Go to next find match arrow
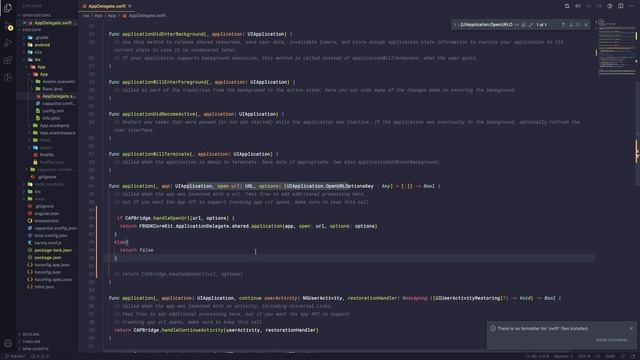Screen dimensions: 640x360 (x=571, y=25)
